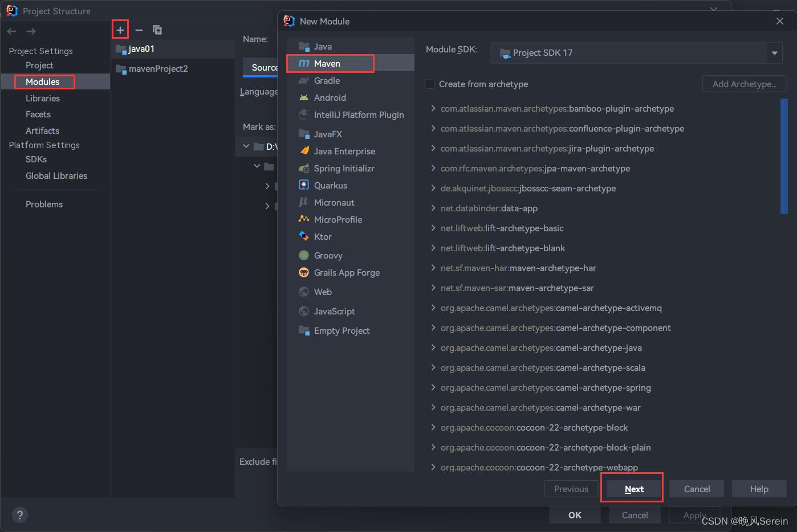The image size is (797, 532).
Task: Choose the Java Enterprise icon
Action: (304, 152)
